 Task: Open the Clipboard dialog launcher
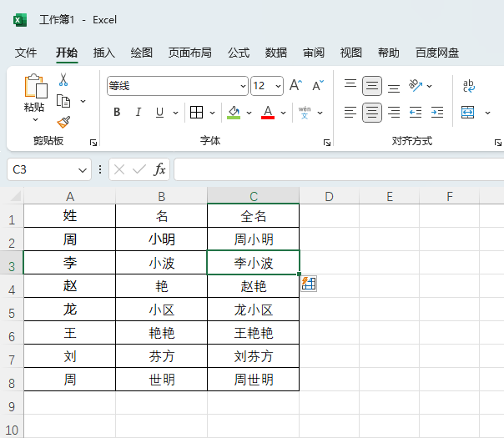click(93, 143)
